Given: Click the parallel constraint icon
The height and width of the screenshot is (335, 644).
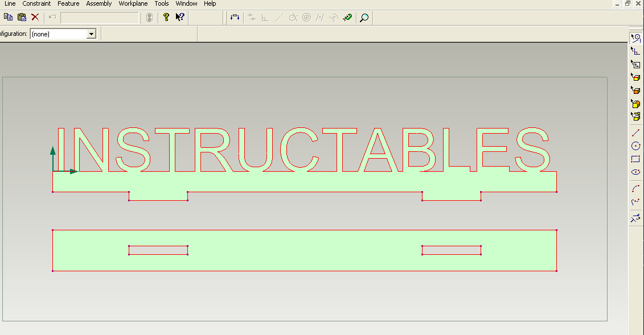Looking at the screenshot, I should (320, 18).
